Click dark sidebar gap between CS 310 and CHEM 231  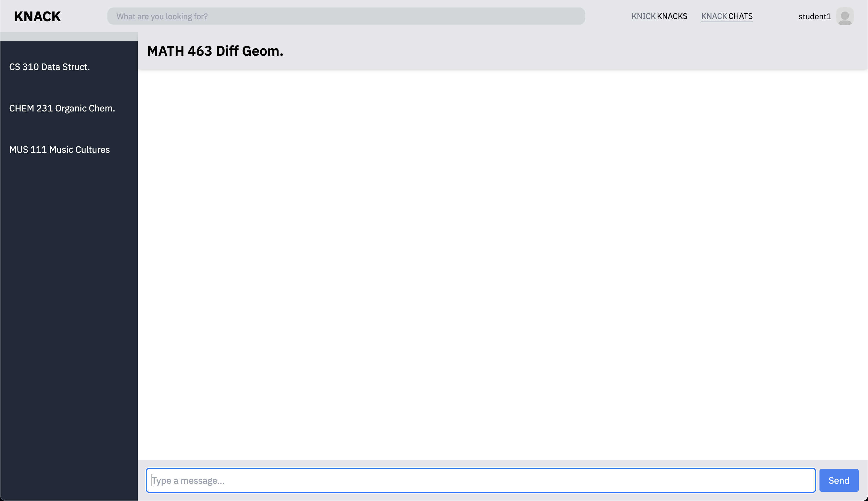pyautogui.click(x=69, y=87)
